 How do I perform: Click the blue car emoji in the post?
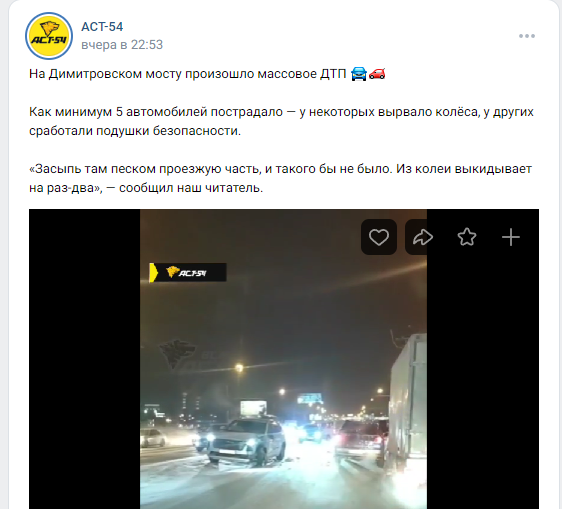point(359,74)
